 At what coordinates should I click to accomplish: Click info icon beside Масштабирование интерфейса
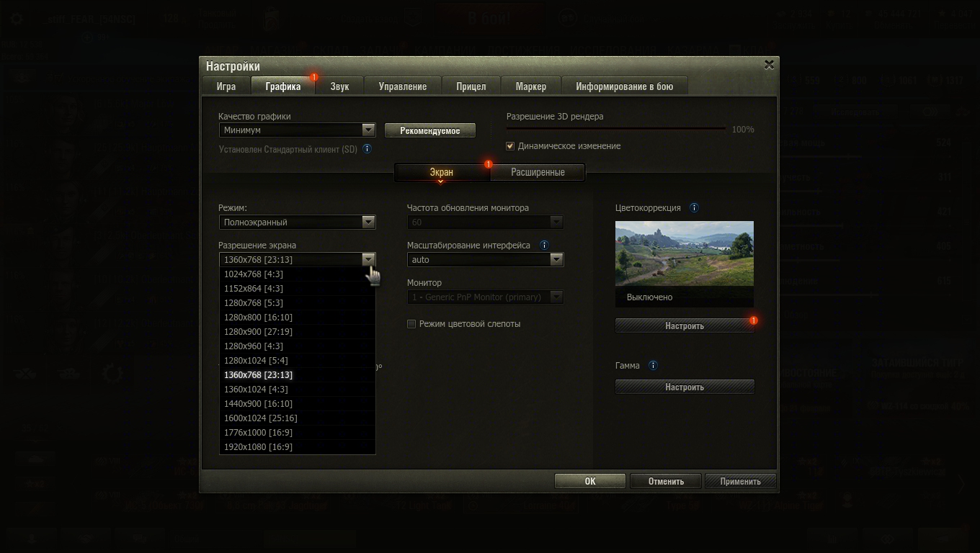click(x=544, y=246)
